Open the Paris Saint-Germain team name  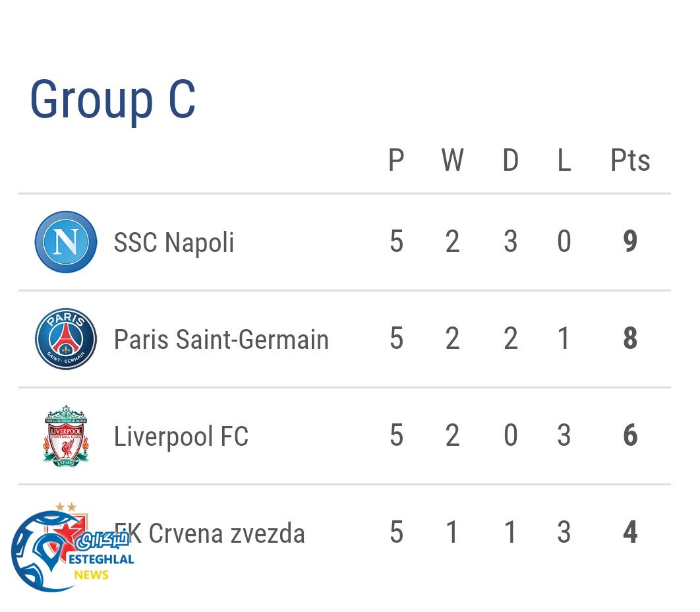point(221,340)
